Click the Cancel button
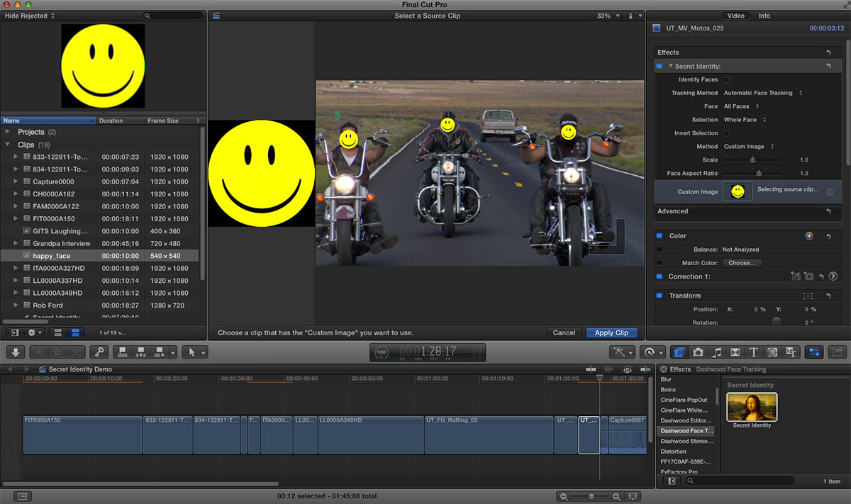The width and height of the screenshot is (851, 504). pyautogui.click(x=564, y=332)
